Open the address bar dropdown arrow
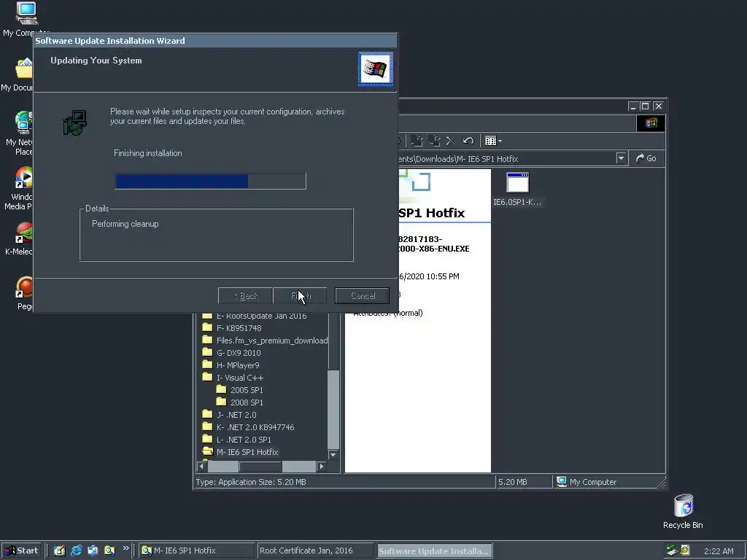The width and height of the screenshot is (747, 560). (621, 158)
